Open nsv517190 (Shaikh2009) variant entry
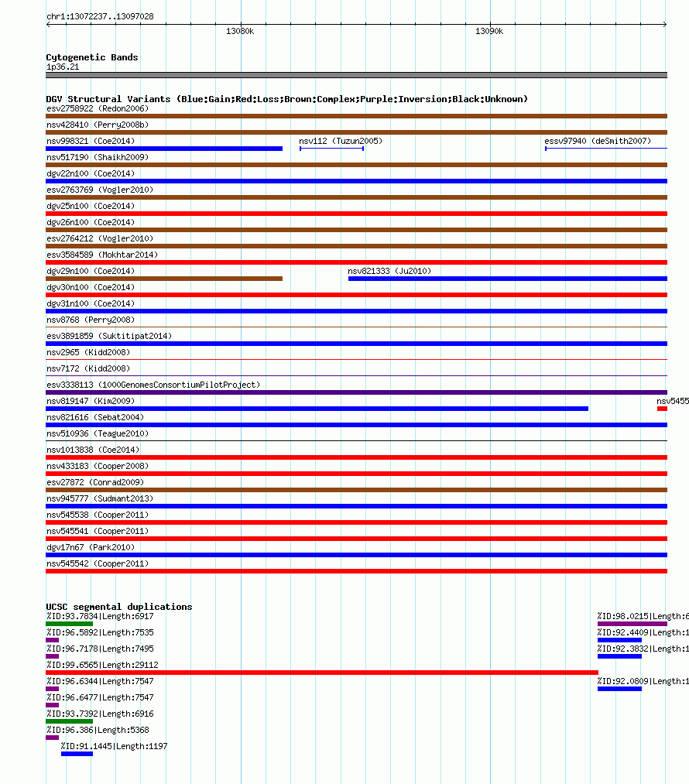 (98, 158)
